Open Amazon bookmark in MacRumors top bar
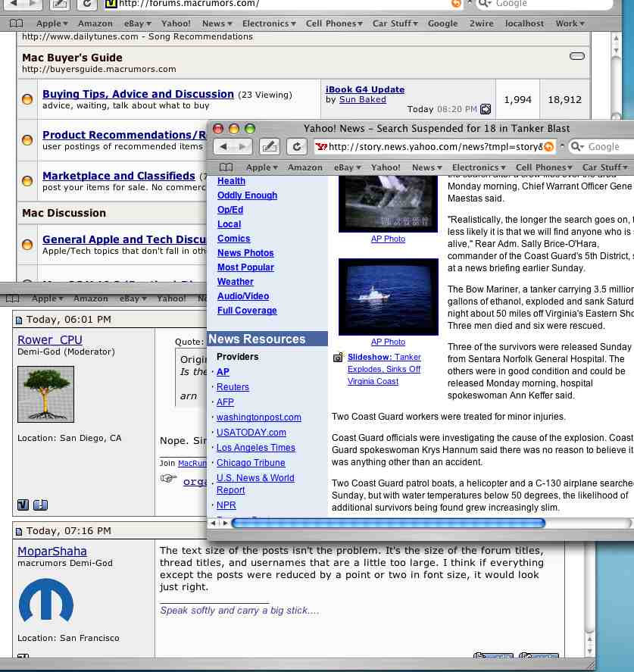Image resolution: width=634 pixels, height=672 pixels. coord(95,23)
